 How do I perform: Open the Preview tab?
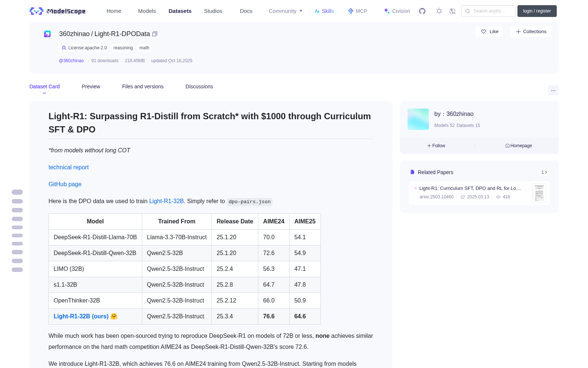pos(91,86)
